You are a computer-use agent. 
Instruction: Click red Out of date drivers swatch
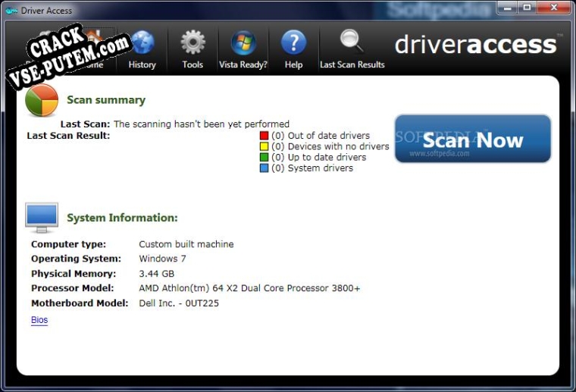tap(265, 136)
